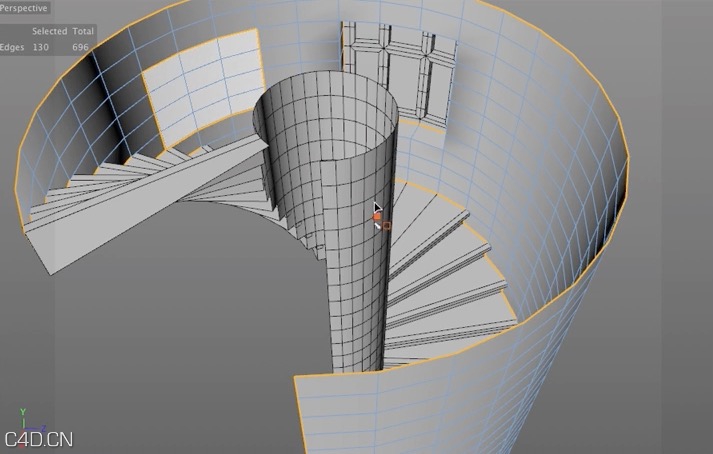Click the selected edges count 130
Viewport: 713px width, 454px height.
[x=40, y=47]
